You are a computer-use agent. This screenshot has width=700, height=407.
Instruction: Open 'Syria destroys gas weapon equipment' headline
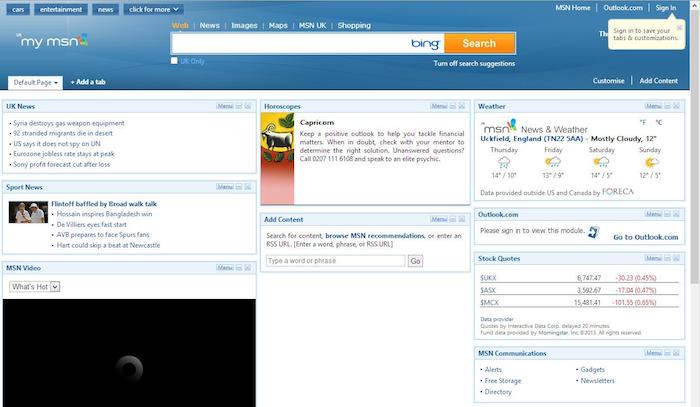(x=68, y=123)
